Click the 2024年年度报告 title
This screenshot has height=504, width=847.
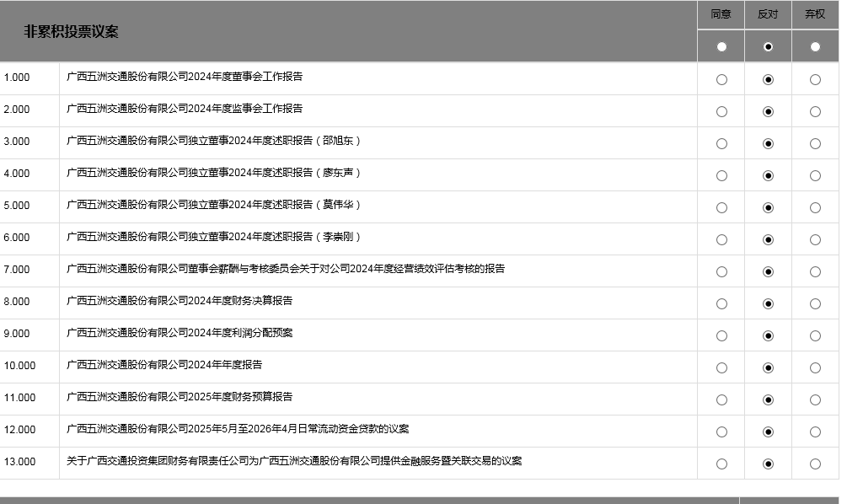click(164, 365)
